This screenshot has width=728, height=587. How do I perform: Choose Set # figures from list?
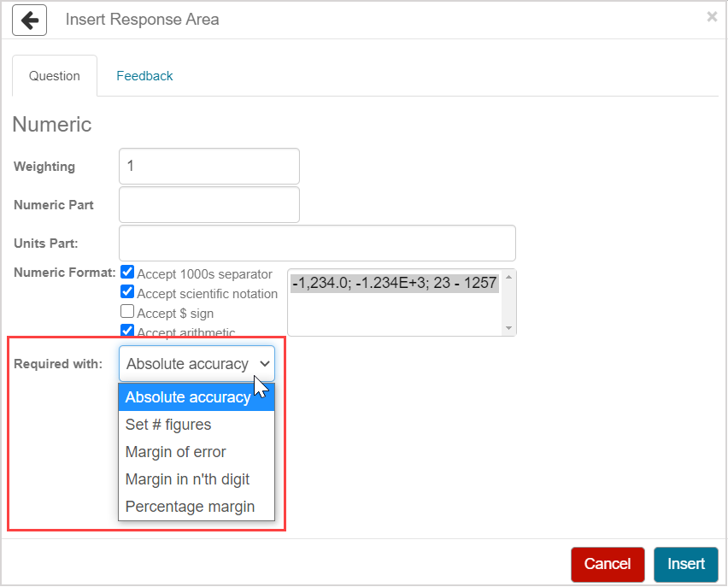coord(168,425)
